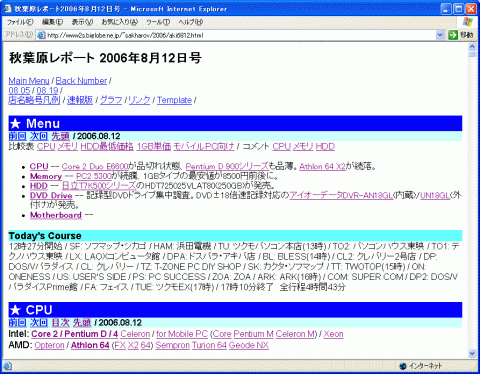Open the Main Menu link

[x=29, y=81]
